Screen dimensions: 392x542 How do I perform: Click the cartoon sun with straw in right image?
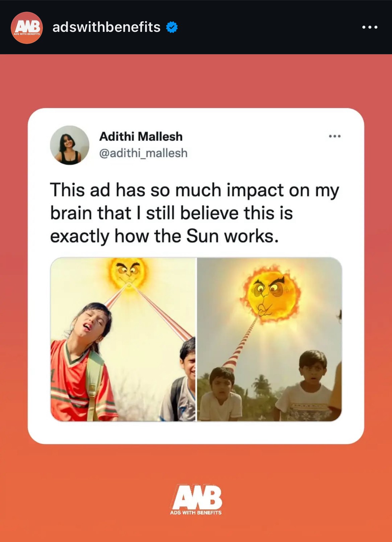[x=270, y=294]
